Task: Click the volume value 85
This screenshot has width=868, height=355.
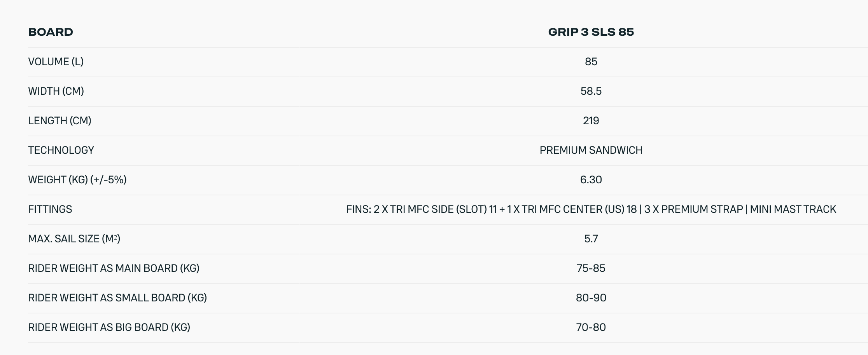Action: (x=591, y=62)
